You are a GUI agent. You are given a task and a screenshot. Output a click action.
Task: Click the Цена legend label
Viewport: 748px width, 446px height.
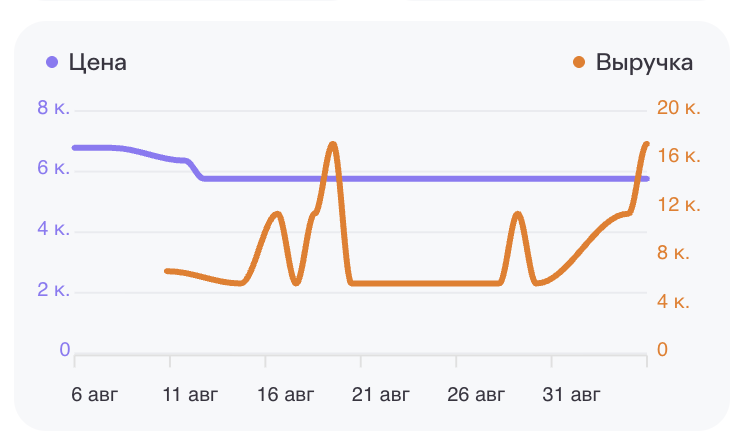point(97,62)
